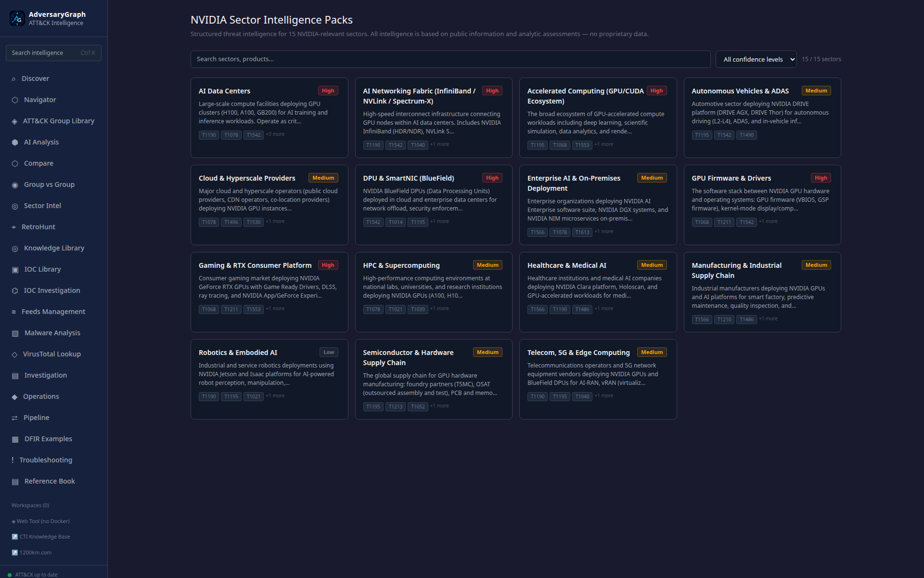Click the AI Analysis filled hexagon icon
The image size is (924, 578).
(x=15, y=143)
